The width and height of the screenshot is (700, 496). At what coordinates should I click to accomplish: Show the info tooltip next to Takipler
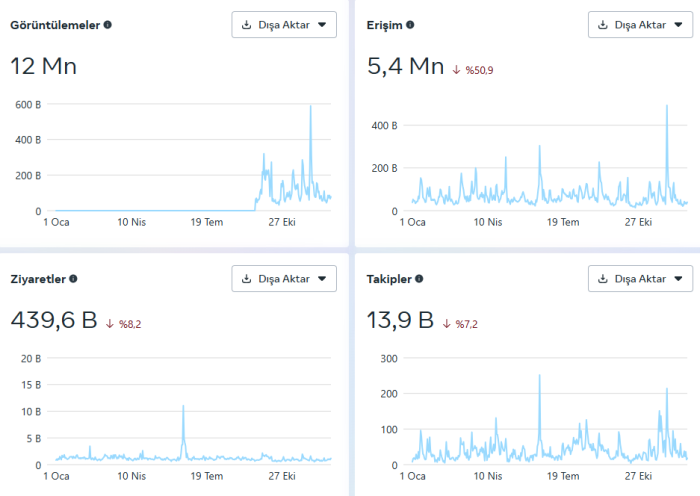[419, 279]
